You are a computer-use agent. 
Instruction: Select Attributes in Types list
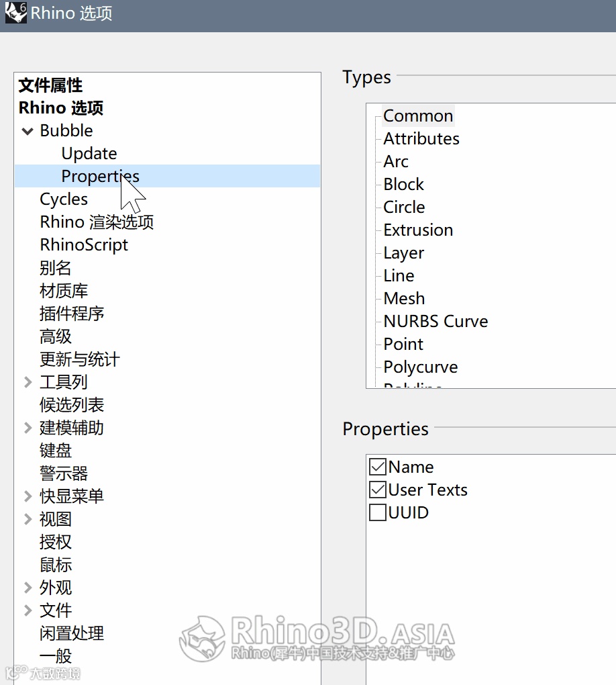[x=421, y=138]
